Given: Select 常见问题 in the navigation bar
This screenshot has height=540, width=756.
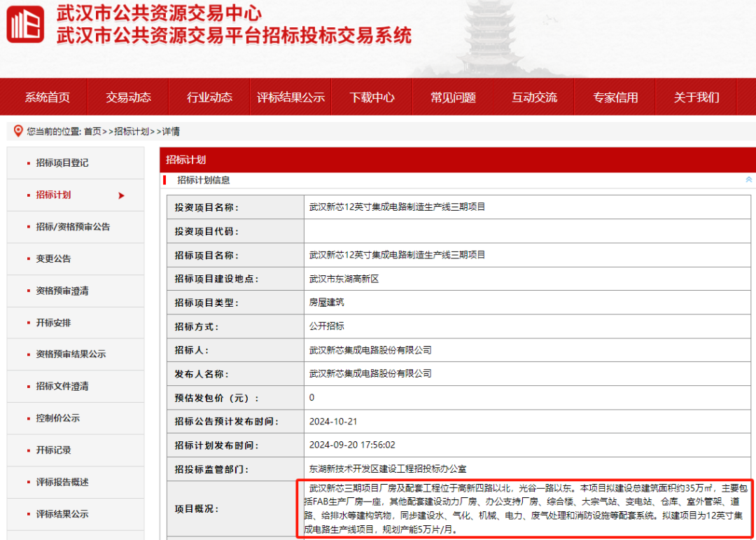Looking at the screenshot, I should click(x=453, y=97).
